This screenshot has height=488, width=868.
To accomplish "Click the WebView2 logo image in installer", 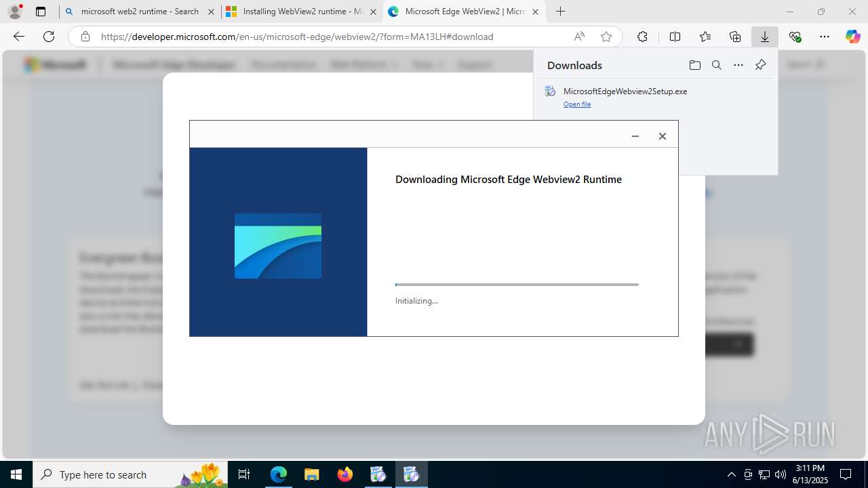I will pos(278,246).
